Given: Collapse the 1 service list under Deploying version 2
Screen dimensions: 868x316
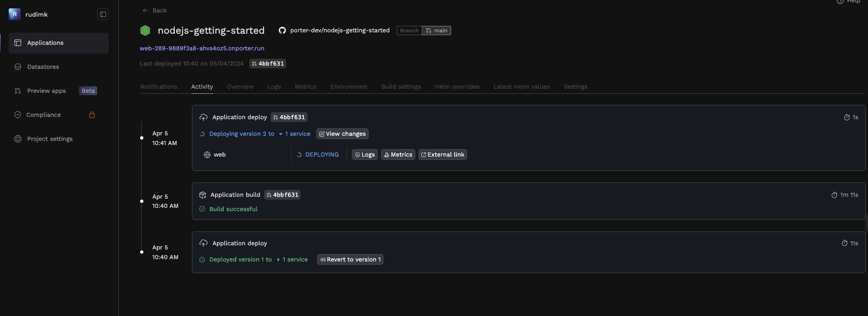Looking at the screenshot, I should point(295,134).
